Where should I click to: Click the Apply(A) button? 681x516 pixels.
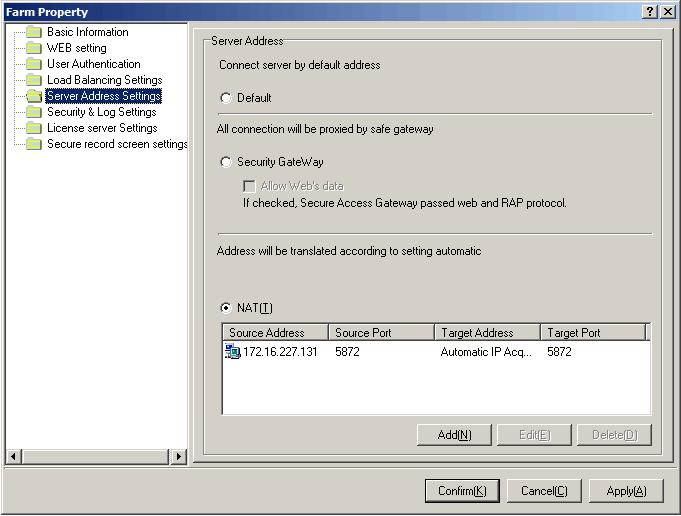click(x=626, y=491)
